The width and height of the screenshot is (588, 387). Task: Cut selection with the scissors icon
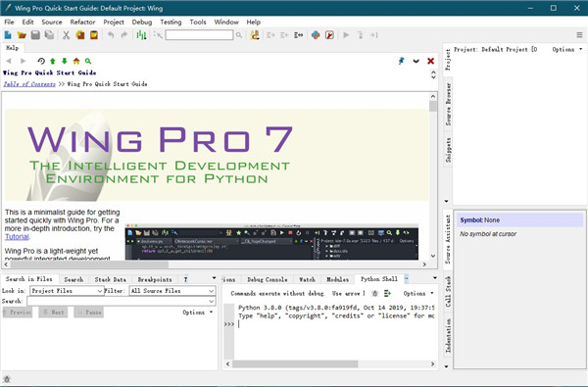pyautogui.click(x=67, y=35)
